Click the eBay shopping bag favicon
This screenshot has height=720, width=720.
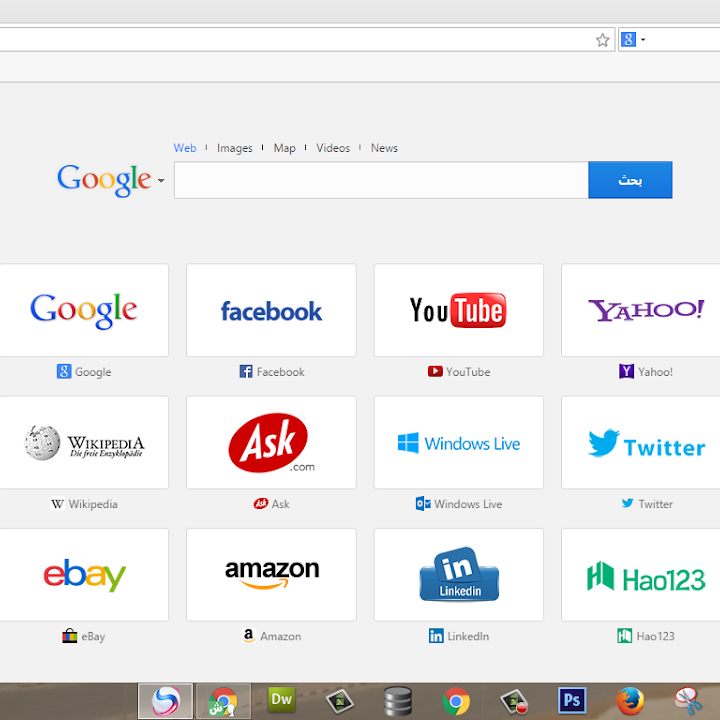click(70, 636)
